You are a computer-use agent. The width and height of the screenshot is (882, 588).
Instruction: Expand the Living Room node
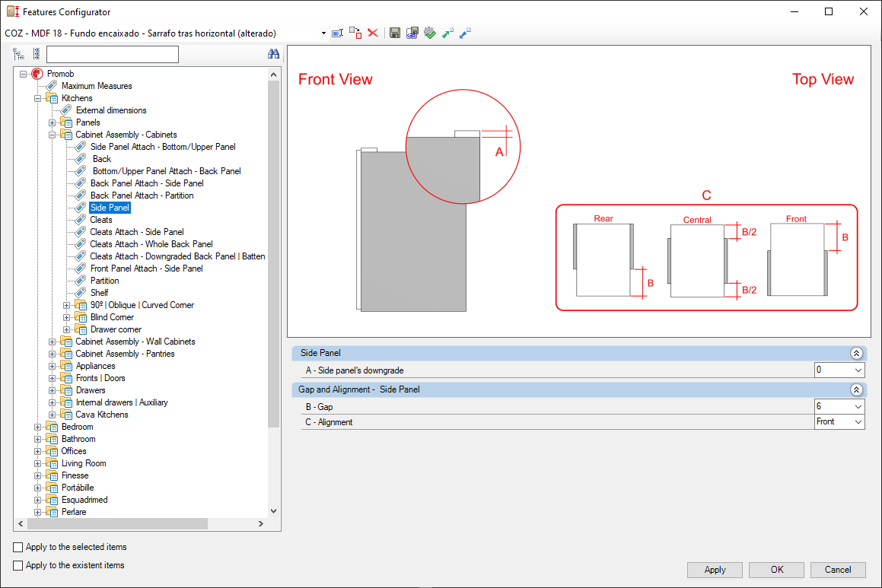(x=38, y=464)
